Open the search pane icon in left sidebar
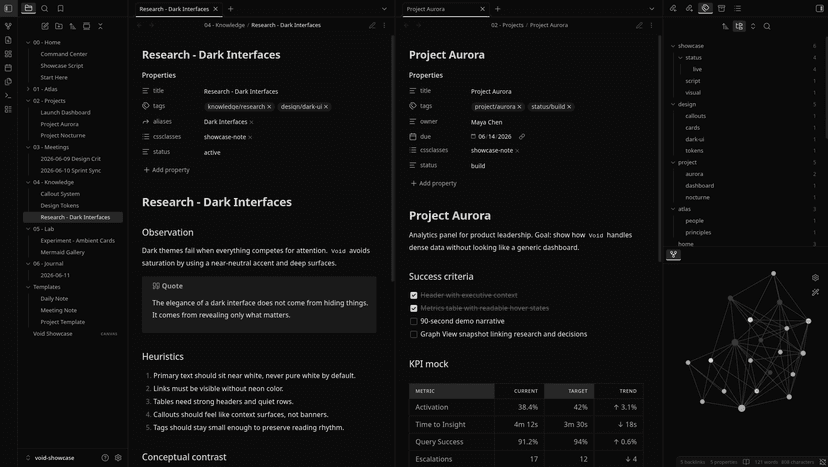 45,8
